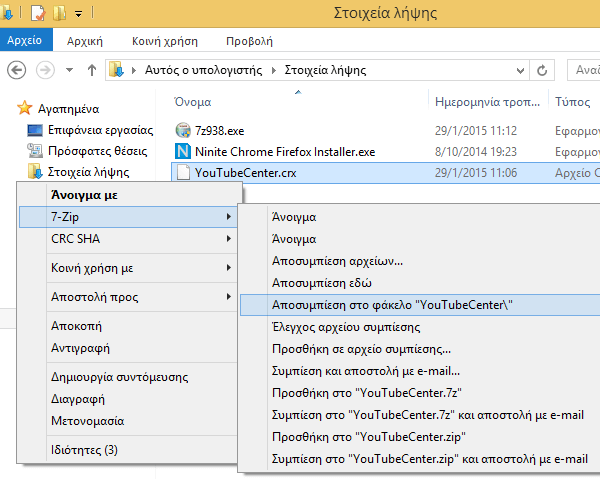This screenshot has height=479, width=600.
Task: Select Αγαπημένα in navigation pane
Action: [x=68, y=109]
